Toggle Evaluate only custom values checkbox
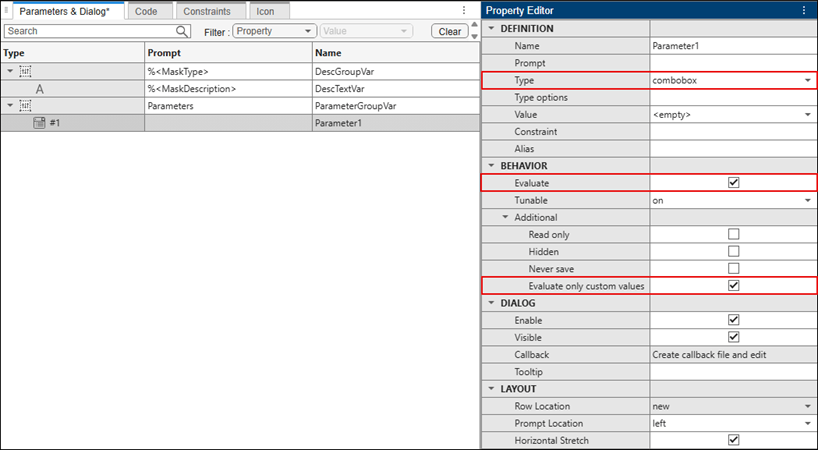This screenshot has width=818, height=450. tap(733, 286)
